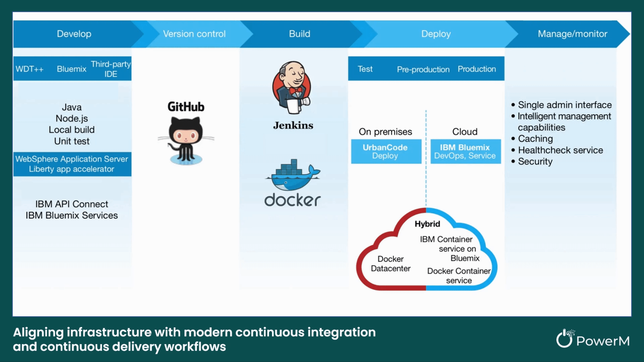The image size is (644, 362).
Task: Click the WebSphere Application Server Liberty box
Action: tap(72, 164)
